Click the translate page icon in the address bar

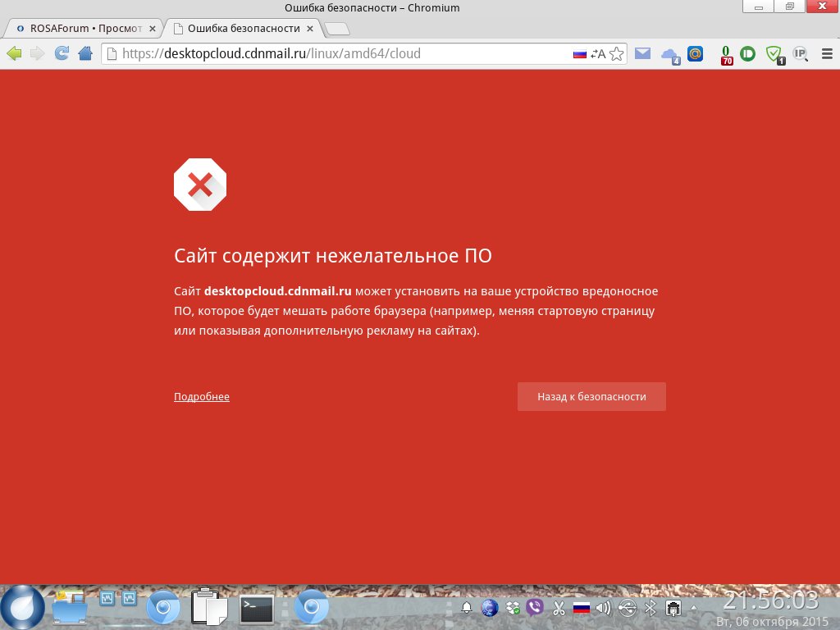click(598, 53)
